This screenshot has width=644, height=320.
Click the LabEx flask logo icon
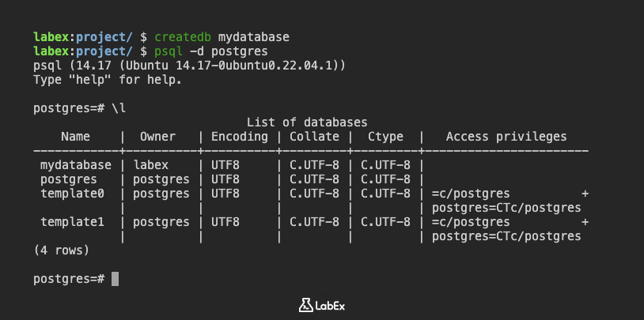tap(305, 305)
